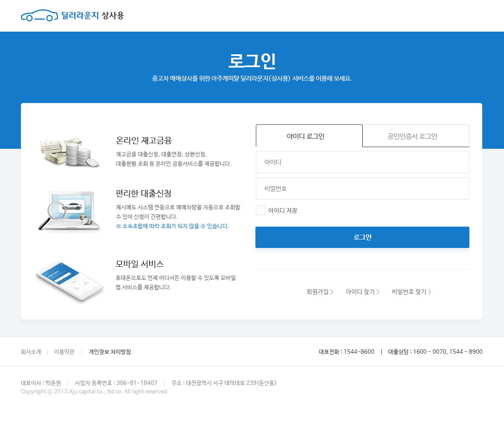Image resolution: width=504 pixels, height=431 pixels.
Task: Open the 개인정보 처리방침 policy link
Action: 109,351
